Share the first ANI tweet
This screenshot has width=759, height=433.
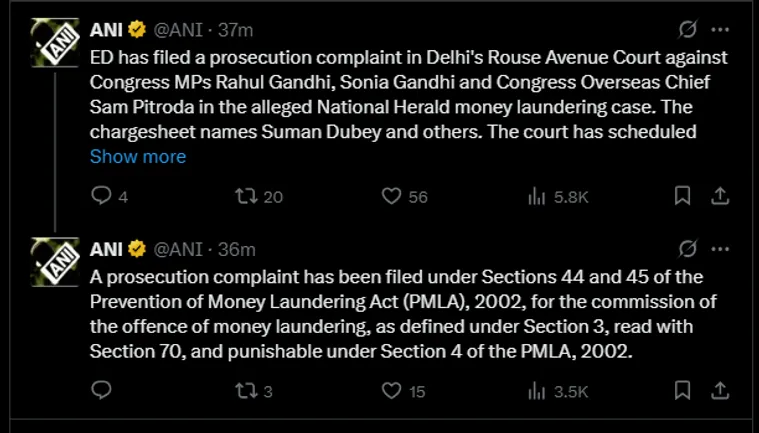point(717,196)
